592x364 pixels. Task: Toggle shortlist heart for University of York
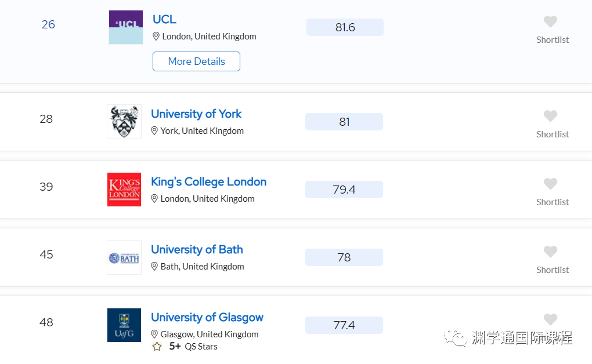[550, 116]
